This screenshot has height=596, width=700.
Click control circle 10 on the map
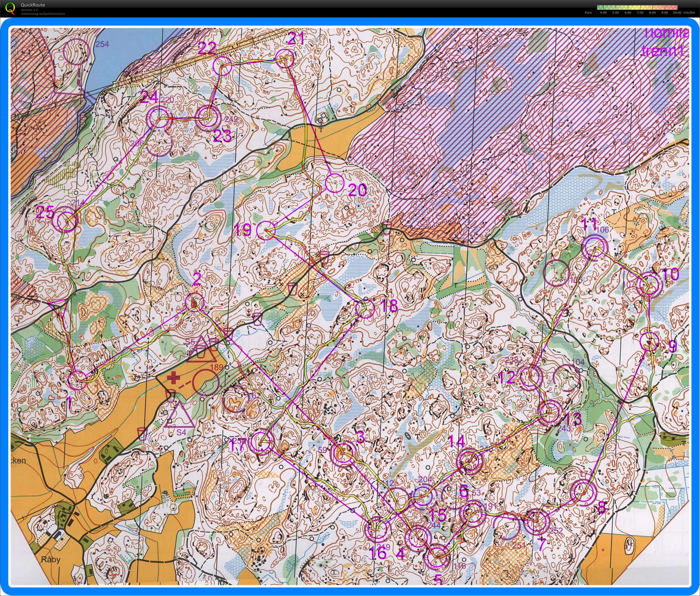coord(650,285)
